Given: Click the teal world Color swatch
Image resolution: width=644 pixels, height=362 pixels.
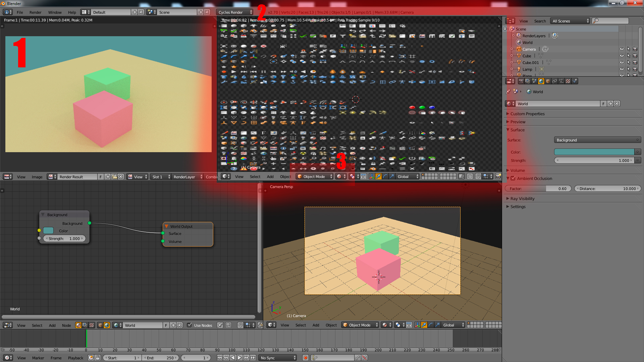Looking at the screenshot, I should click(594, 152).
